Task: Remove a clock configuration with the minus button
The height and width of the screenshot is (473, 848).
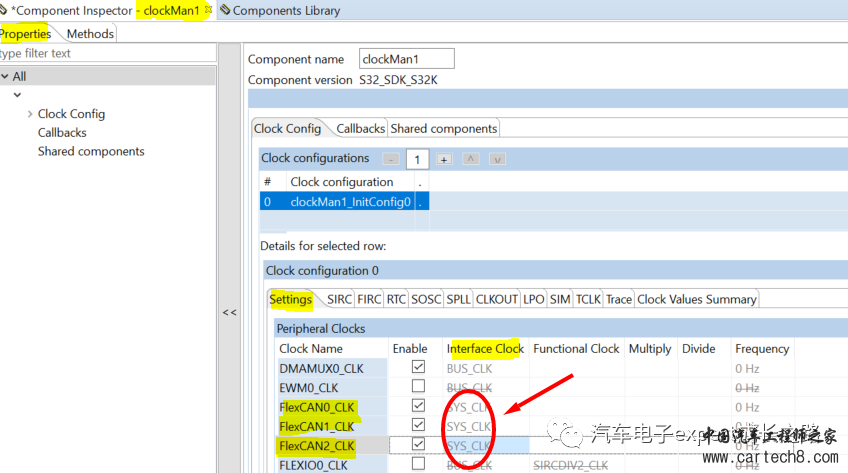Action: point(390,159)
